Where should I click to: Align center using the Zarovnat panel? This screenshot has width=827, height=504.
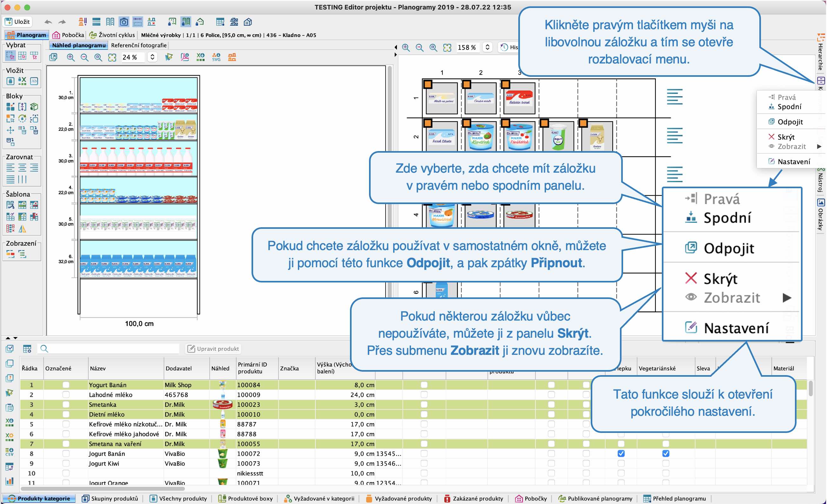pyautogui.click(x=22, y=168)
